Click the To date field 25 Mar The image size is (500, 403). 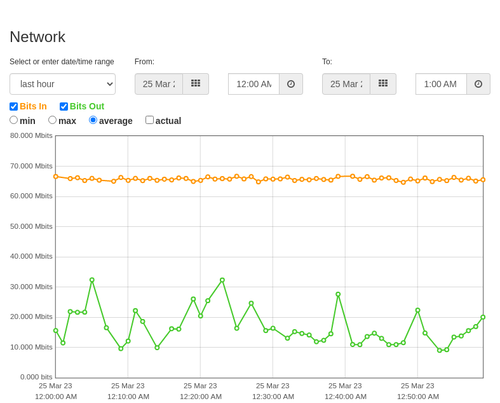tap(346, 84)
